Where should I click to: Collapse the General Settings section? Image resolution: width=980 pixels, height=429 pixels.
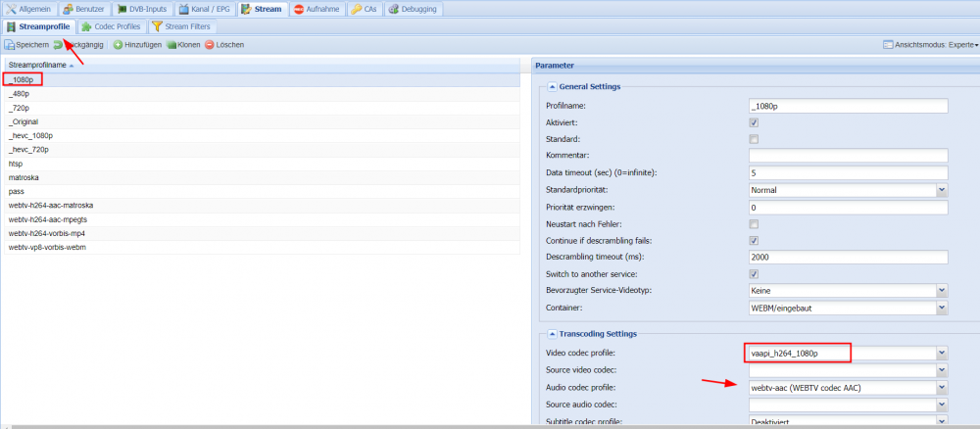tap(552, 87)
